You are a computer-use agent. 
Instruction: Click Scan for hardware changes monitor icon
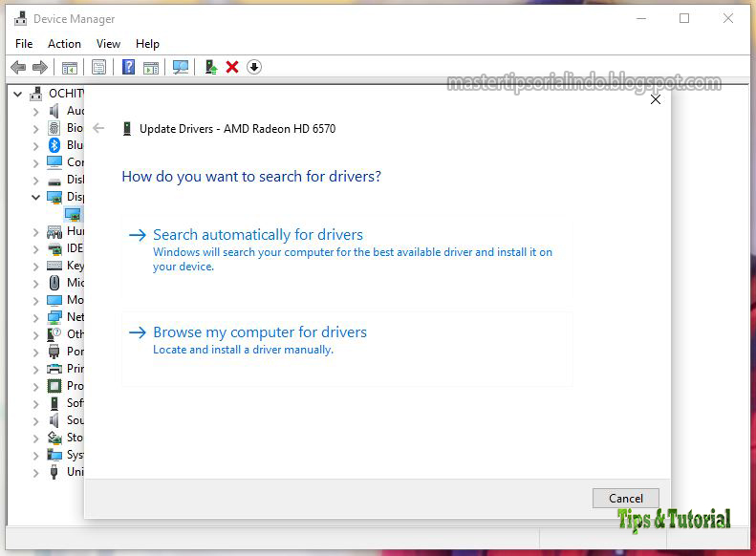(x=181, y=67)
